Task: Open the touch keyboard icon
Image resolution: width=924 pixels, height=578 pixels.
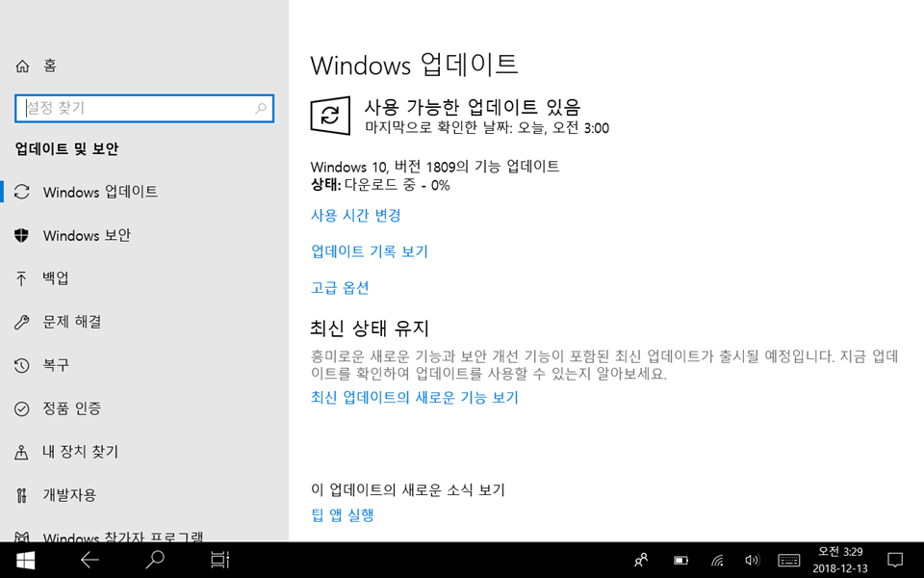Action: coord(788,561)
